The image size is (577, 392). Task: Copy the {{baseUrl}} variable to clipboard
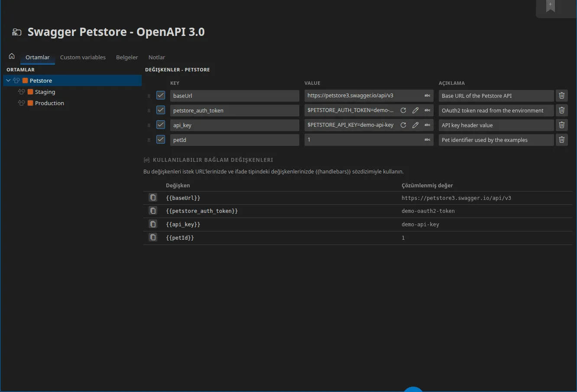[153, 198]
